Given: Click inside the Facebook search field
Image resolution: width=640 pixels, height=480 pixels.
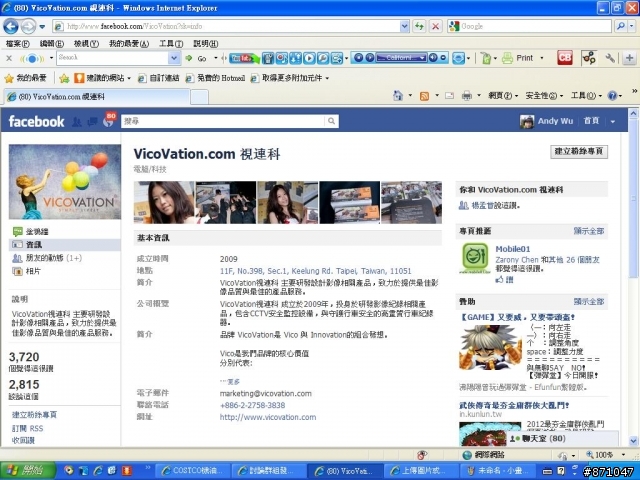Looking at the screenshot, I should tap(223, 121).
